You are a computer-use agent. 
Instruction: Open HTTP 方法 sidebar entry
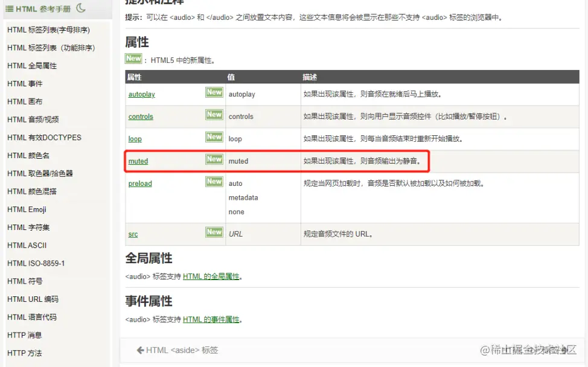24,353
